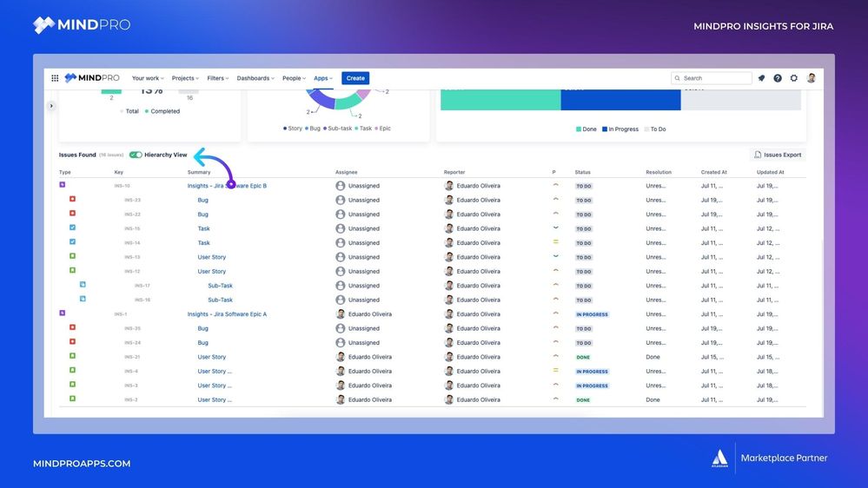Viewport: 868px width, 488px height.
Task: Open the Your work dropdown
Action: pyautogui.click(x=148, y=78)
